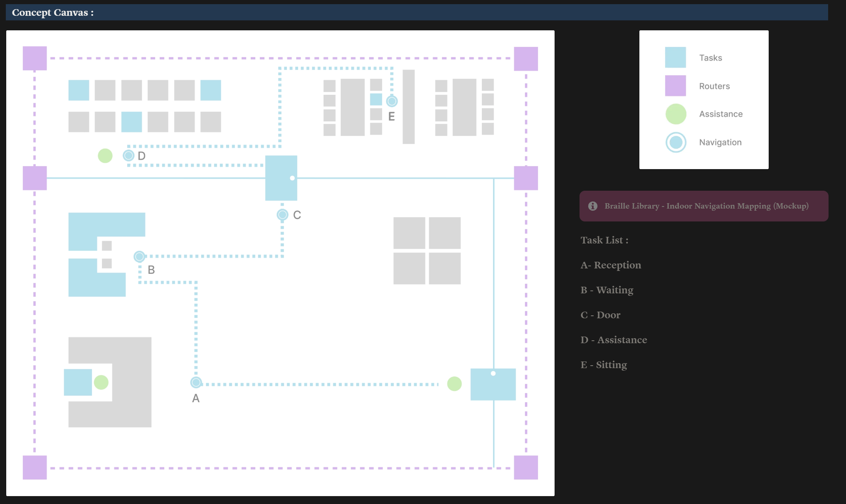The image size is (846, 504).
Task: Select 'A- Reception' in task list
Action: (x=611, y=265)
